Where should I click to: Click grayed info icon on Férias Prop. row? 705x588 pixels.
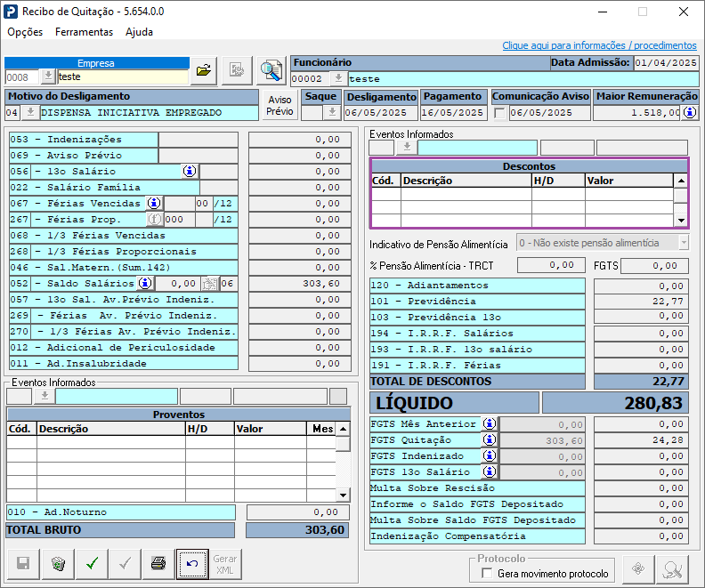[x=154, y=219]
